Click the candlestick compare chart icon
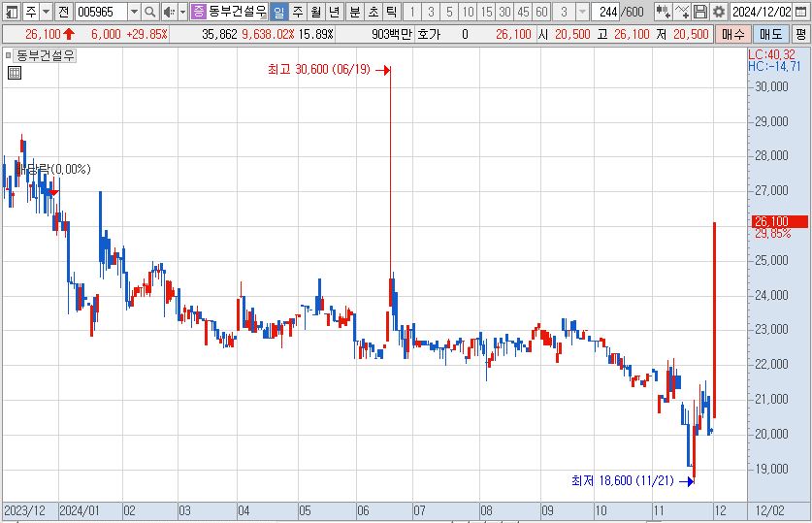 [x=663, y=12]
